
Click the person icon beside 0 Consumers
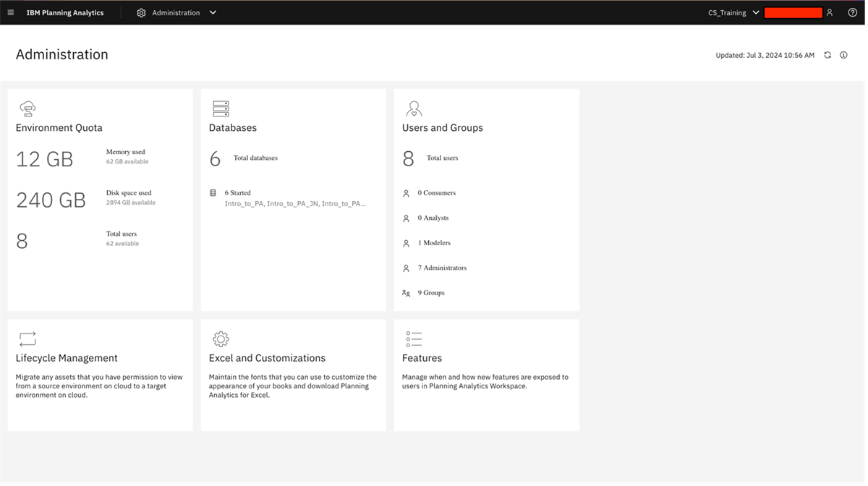point(406,193)
